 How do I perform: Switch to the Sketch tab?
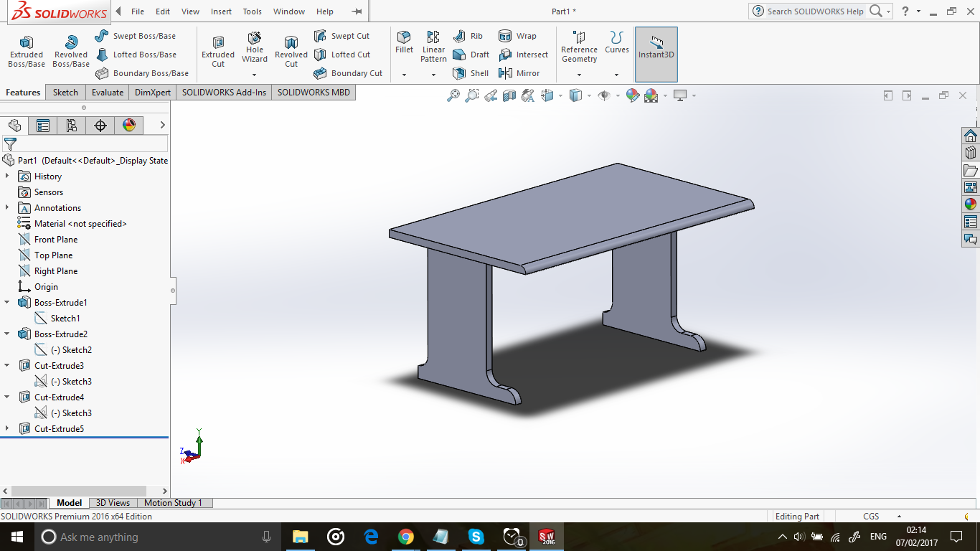click(65, 92)
